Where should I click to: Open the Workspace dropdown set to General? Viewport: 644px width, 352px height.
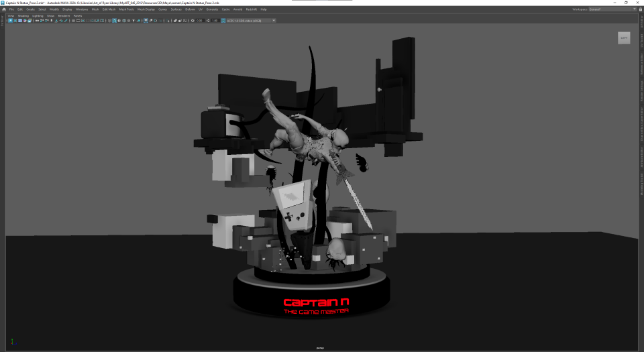[612, 9]
